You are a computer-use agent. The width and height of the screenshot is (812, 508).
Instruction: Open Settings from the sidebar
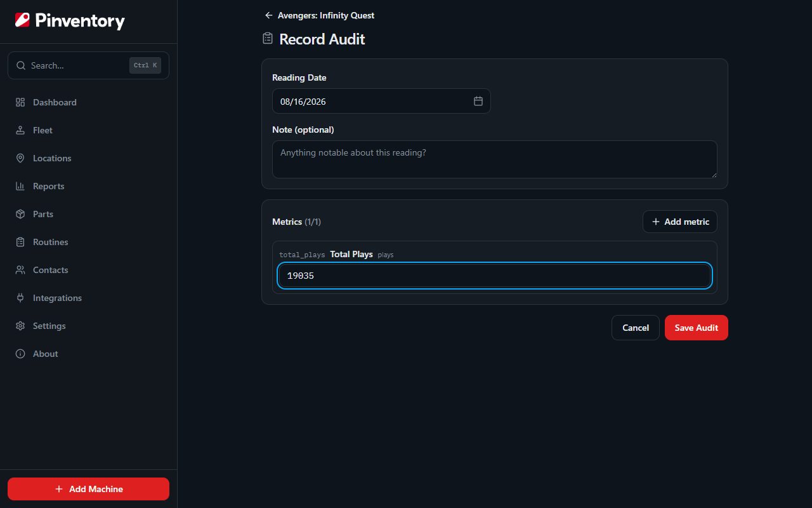tap(88, 326)
